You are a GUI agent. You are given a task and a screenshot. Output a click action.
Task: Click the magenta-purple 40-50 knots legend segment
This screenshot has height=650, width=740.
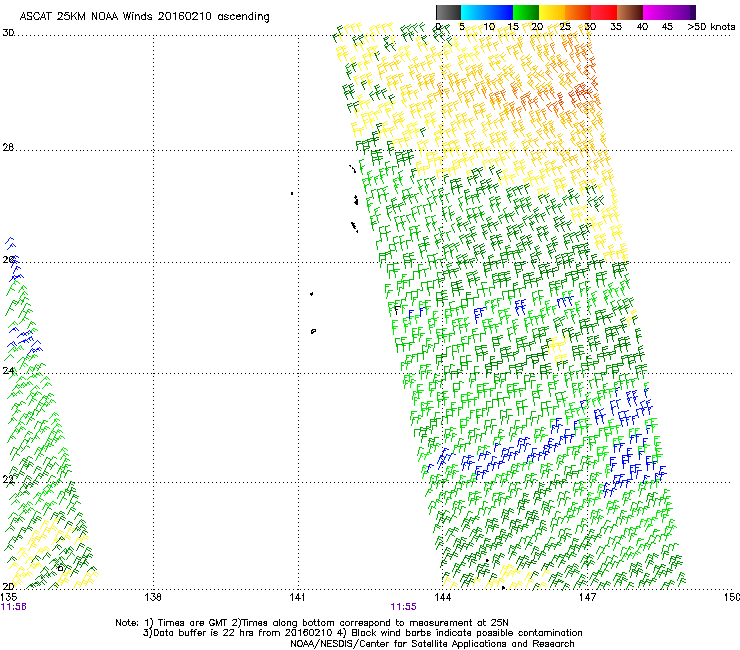[669, 12]
